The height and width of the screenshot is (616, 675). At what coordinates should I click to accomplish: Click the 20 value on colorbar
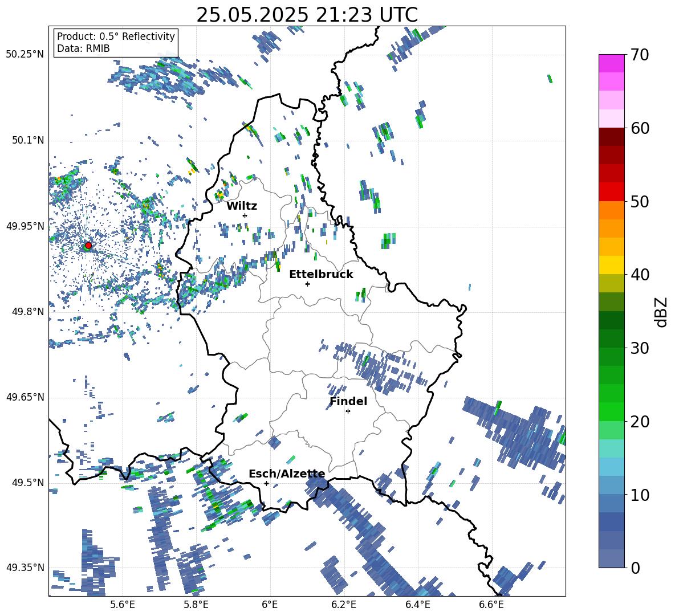coord(640,422)
